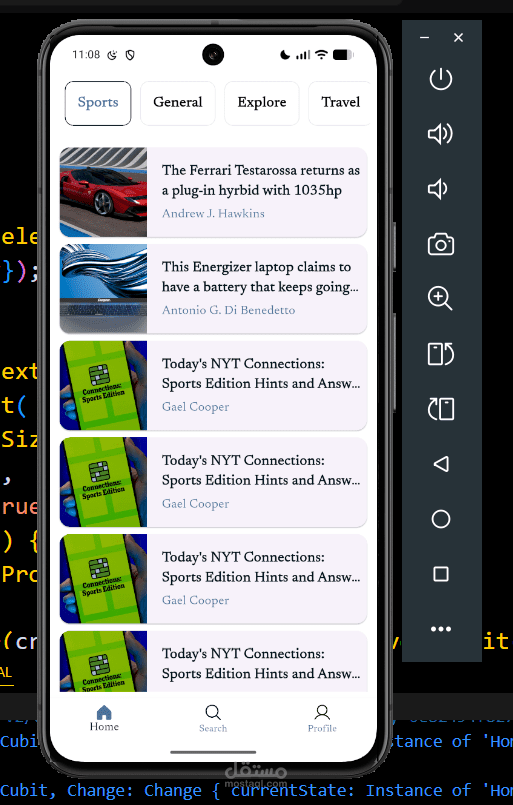Click 'The Ferrari Testarossa returns as' headline
The height and width of the screenshot is (805, 513).
pos(261,170)
